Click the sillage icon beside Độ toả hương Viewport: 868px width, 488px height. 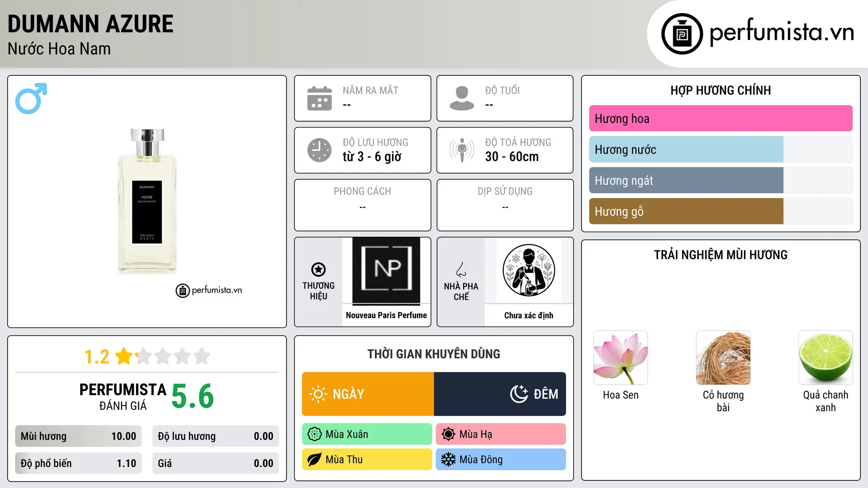pyautogui.click(x=462, y=150)
